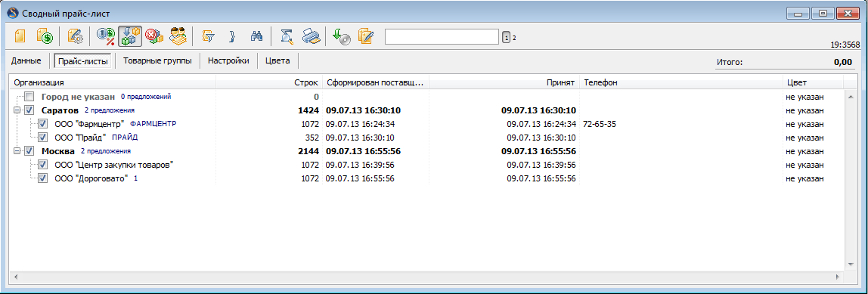This screenshot has height=294, width=868.
Task: Click the horizontal scrollbar left arrow
Action: (15, 276)
